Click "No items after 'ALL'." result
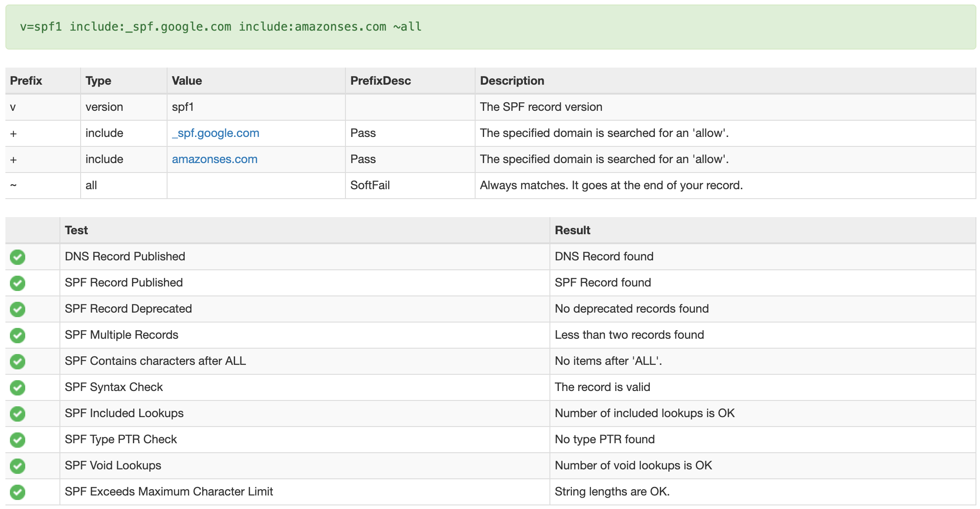The height and width of the screenshot is (509, 980). tap(608, 361)
